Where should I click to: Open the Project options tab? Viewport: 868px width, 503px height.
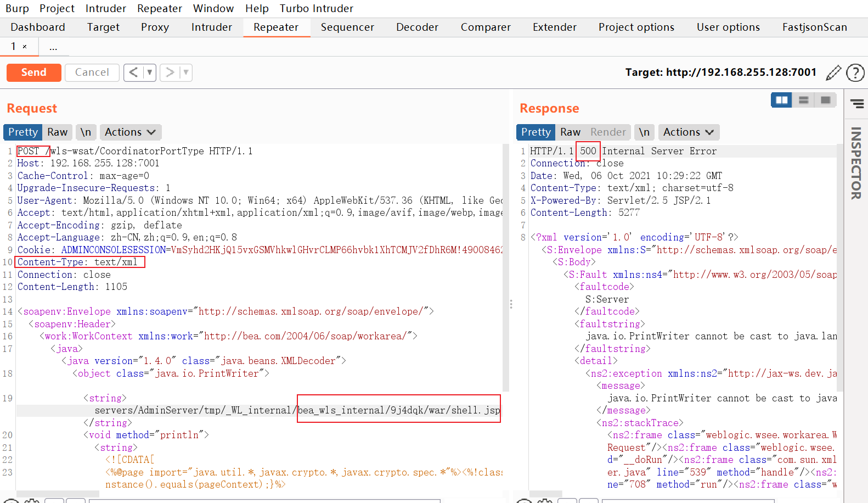point(636,27)
